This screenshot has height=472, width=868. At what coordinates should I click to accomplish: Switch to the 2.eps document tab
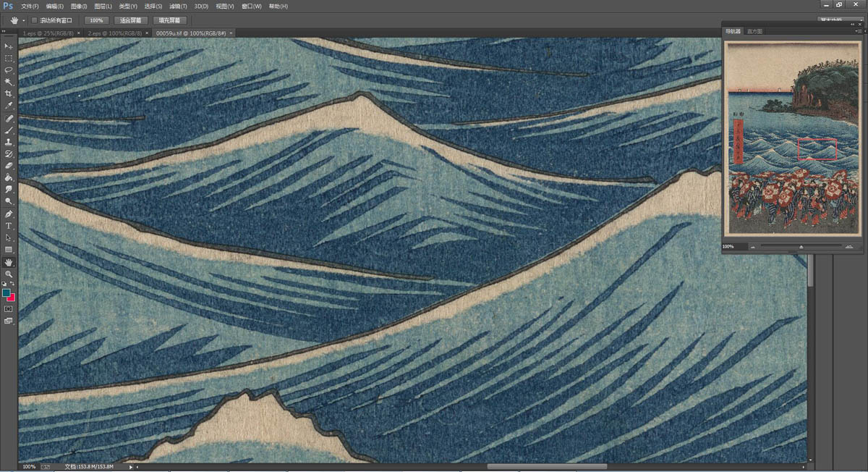pyautogui.click(x=116, y=33)
